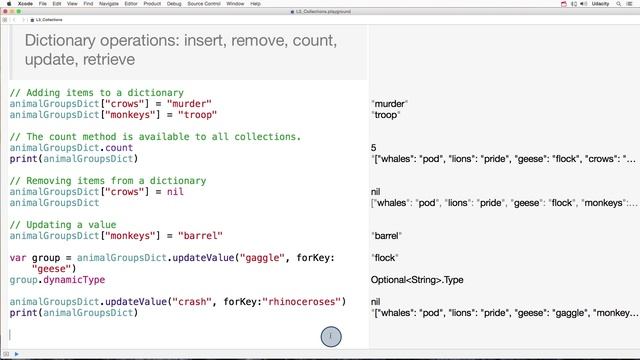Open the Edit menu

tap(57, 4)
